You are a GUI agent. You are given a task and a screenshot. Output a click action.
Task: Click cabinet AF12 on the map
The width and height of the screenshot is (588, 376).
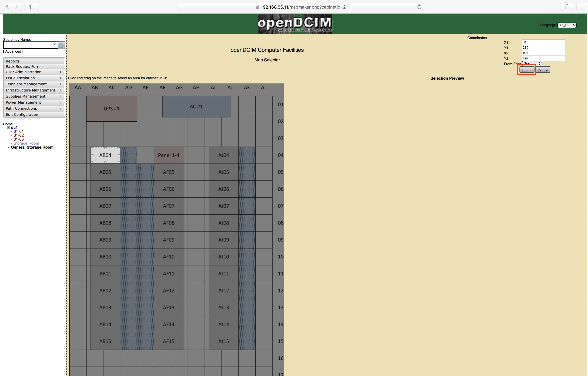click(169, 290)
